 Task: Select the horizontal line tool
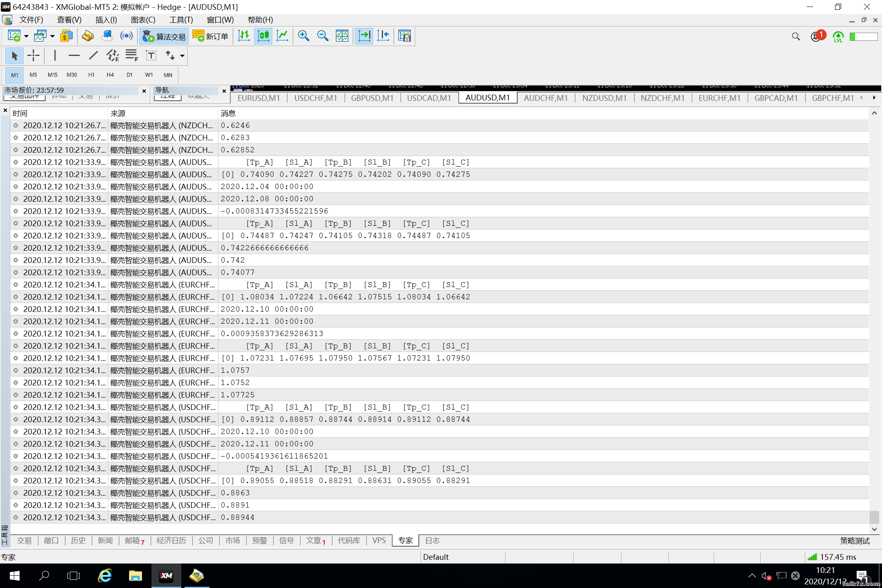click(74, 56)
